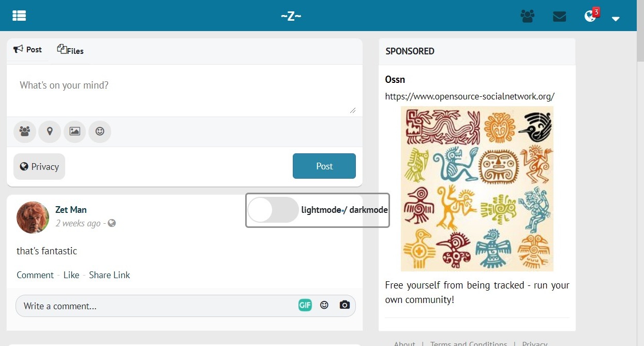This screenshot has width=644, height=346.
Task: Open emoji picker in post composer
Action: (100, 132)
